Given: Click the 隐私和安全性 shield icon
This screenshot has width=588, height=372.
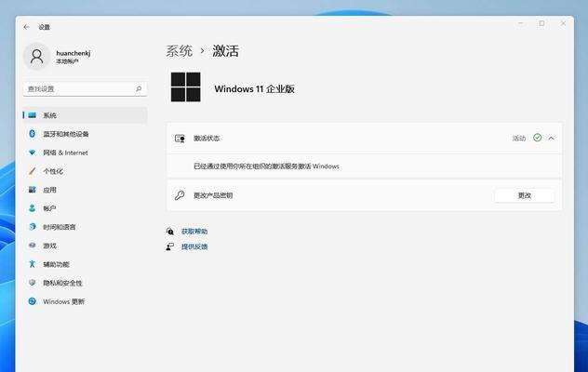Looking at the screenshot, I should [33, 283].
